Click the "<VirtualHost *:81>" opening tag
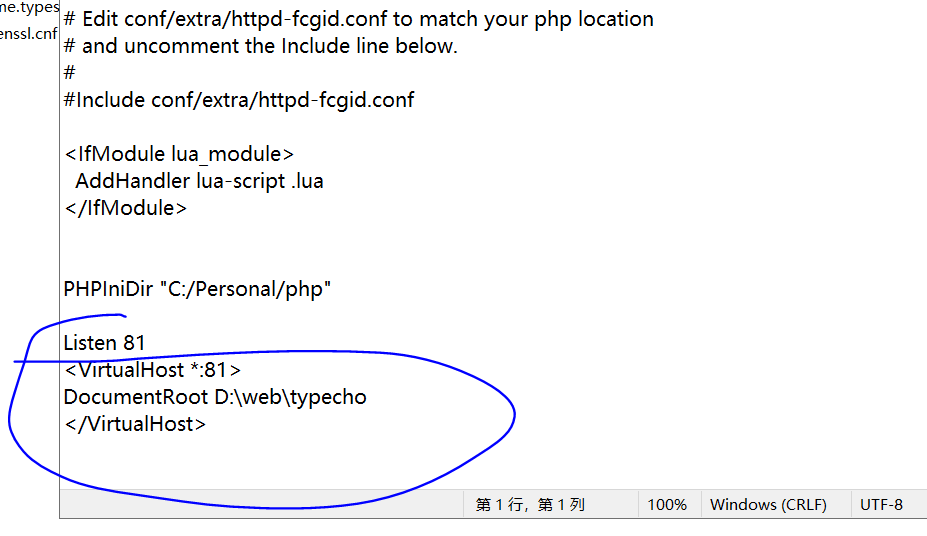Viewport: 927px width, 536px height. coord(152,370)
